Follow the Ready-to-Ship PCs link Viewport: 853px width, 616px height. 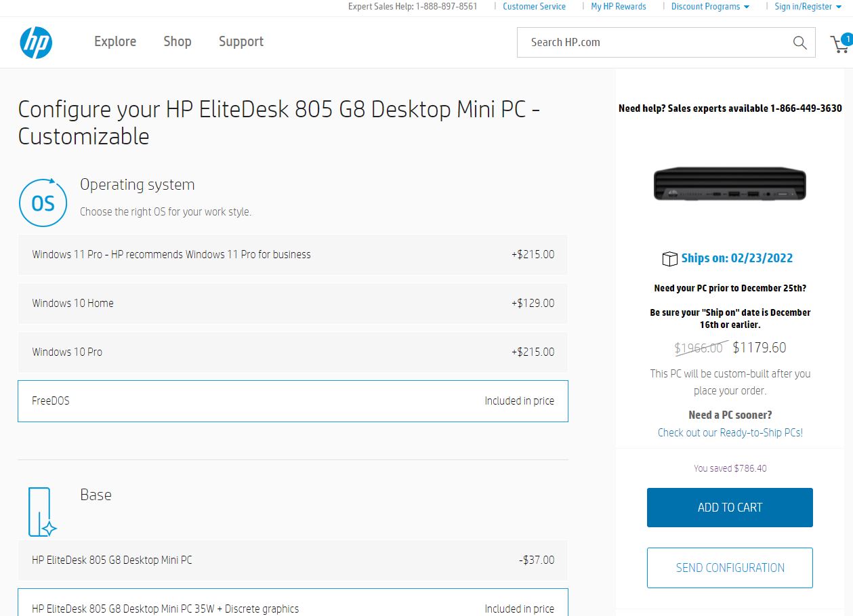tap(730, 433)
